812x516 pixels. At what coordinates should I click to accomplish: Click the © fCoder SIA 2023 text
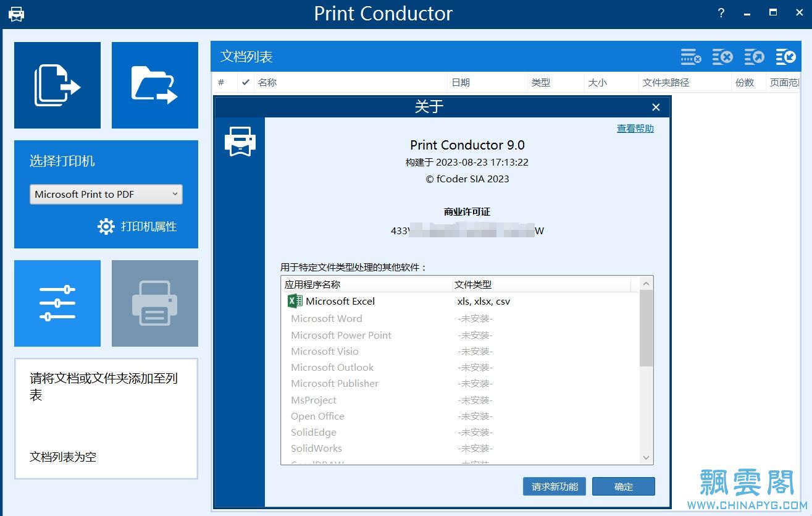point(467,179)
